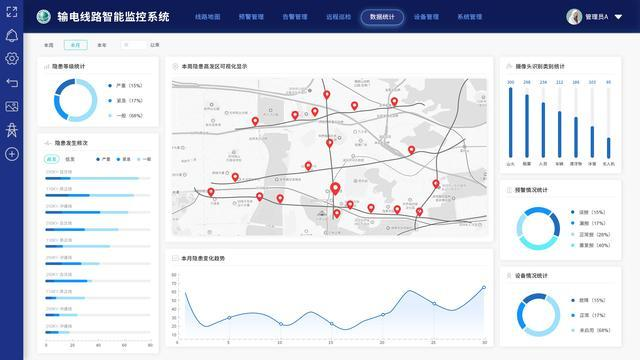Screen dimensions: 640x360
Task: Click the icon beside 隐患发生频次 title
Action: coord(47,143)
